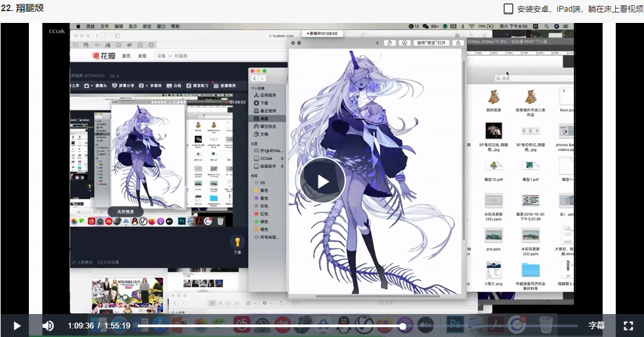
Task: Click the 花瓣 logo
Action: pyautogui.click(x=104, y=56)
